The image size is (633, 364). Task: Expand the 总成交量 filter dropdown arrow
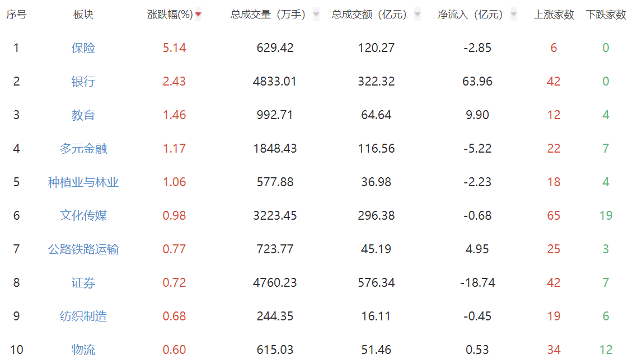(315, 15)
